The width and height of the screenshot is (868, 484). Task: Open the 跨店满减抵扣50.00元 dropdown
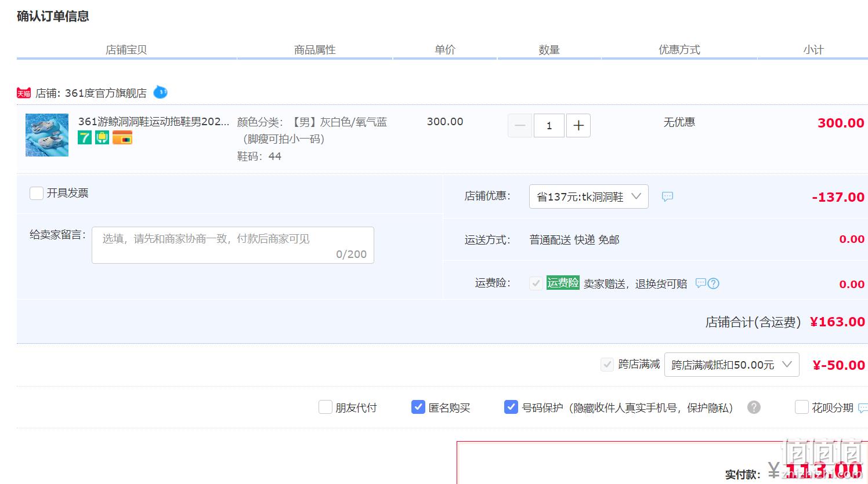pyautogui.click(x=732, y=365)
